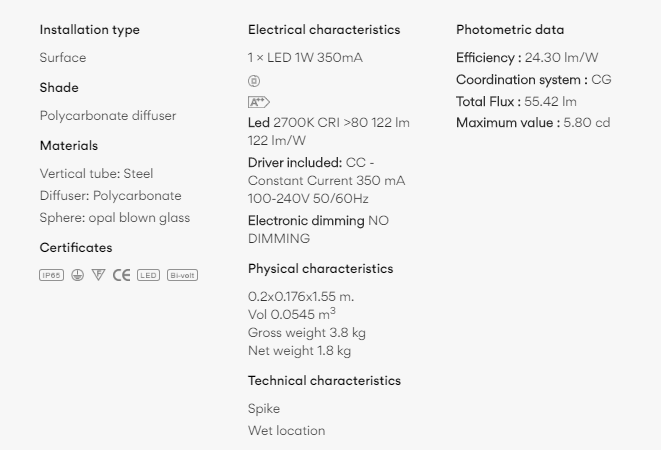The image size is (661, 450).
Task: Click the A++ energy label icon
Action: [259, 102]
